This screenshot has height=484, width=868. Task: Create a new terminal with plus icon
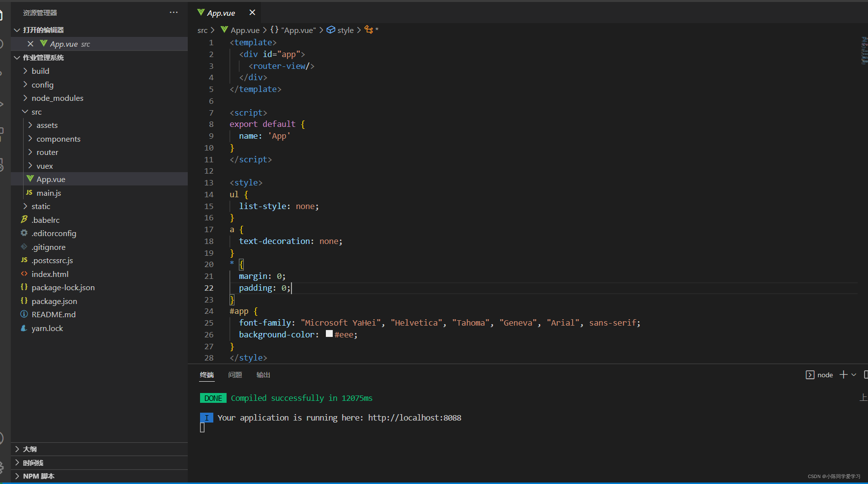843,375
